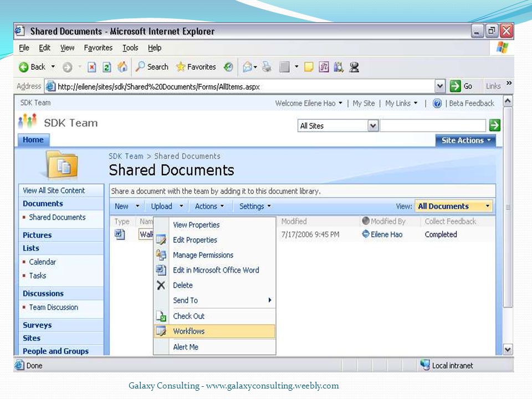Click the green Go arrow icon
The height and width of the screenshot is (399, 532).
[x=455, y=86]
